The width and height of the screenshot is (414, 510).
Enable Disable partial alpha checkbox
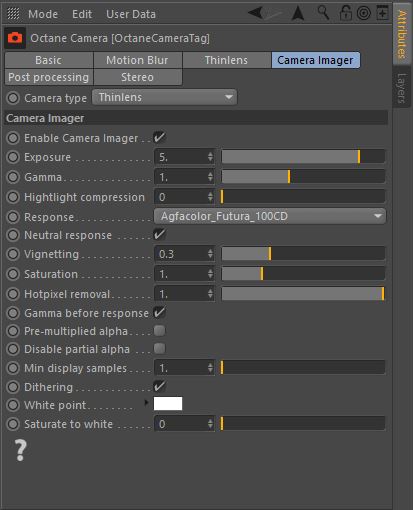(x=159, y=349)
